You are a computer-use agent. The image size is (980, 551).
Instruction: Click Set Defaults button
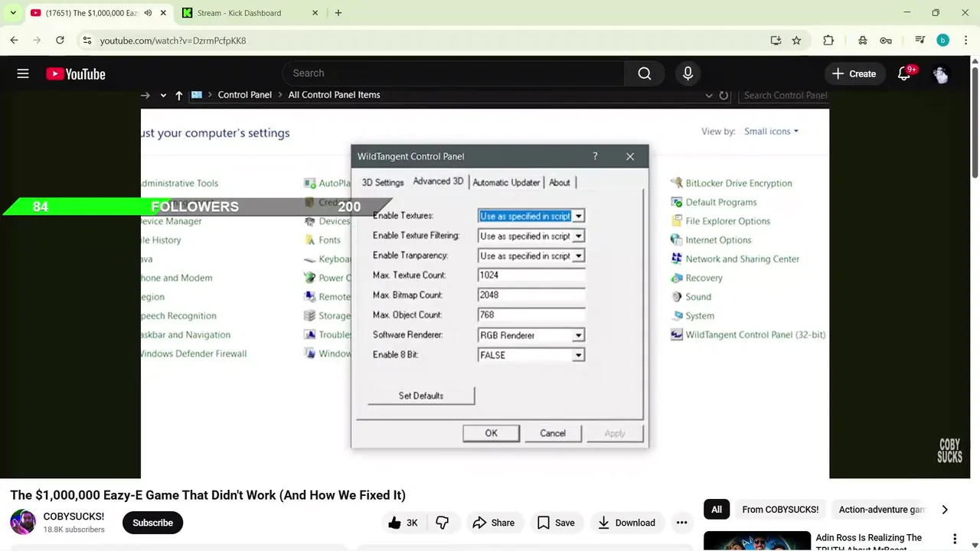click(x=421, y=396)
